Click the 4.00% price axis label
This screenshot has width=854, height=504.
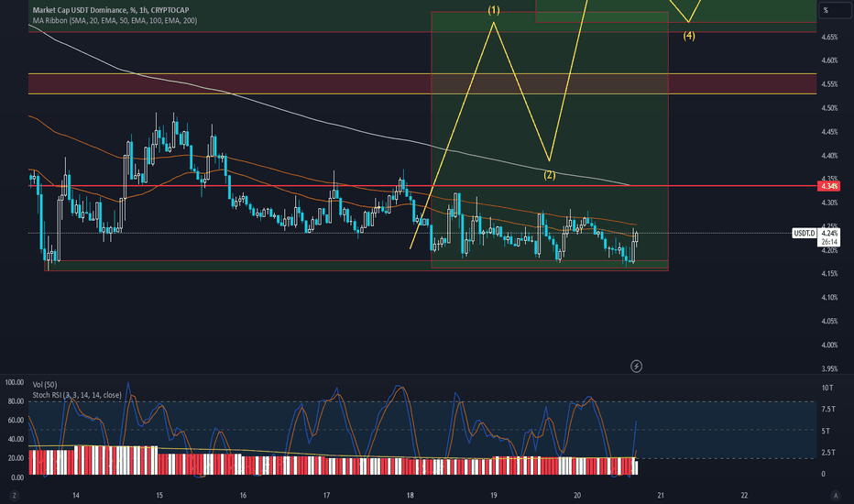pos(829,345)
